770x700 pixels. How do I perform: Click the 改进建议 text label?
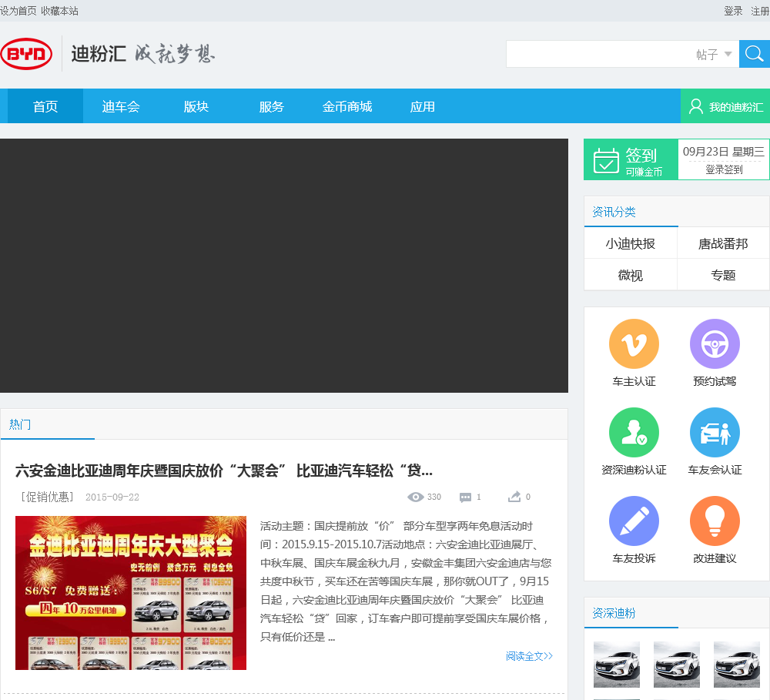(715, 558)
